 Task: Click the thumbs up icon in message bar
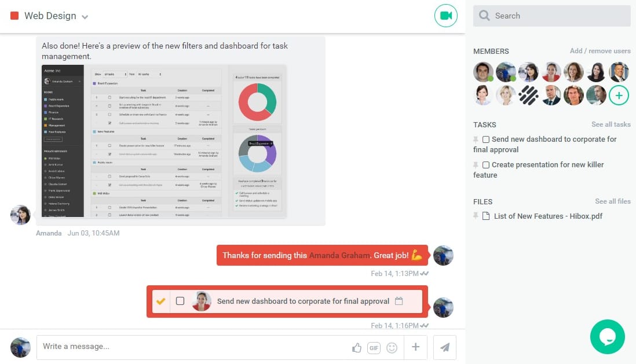pyautogui.click(x=357, y=347)
